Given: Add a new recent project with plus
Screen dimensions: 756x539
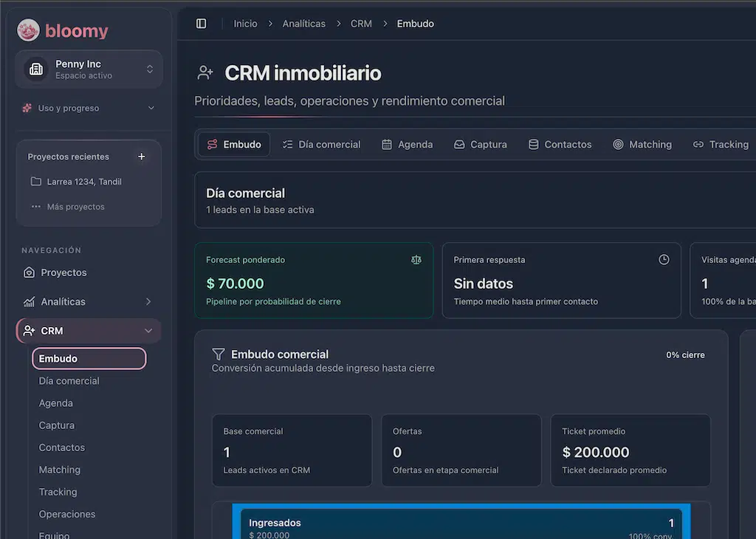Looking at the screenshot, I should tap(141, 157).
